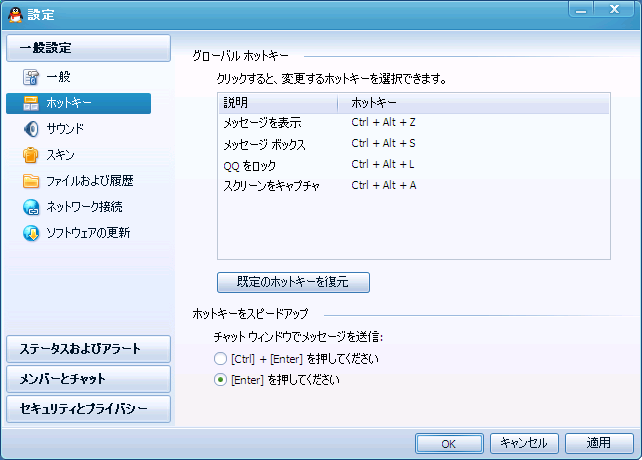Click the ホットキー keyboard icon
642x460 pixels.
(31, 103)
